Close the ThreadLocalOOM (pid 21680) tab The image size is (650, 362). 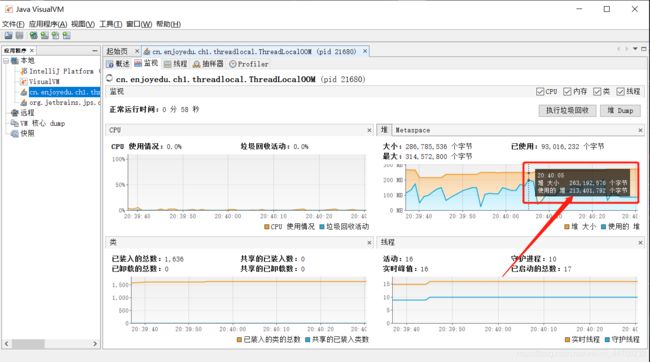[365, 51]
